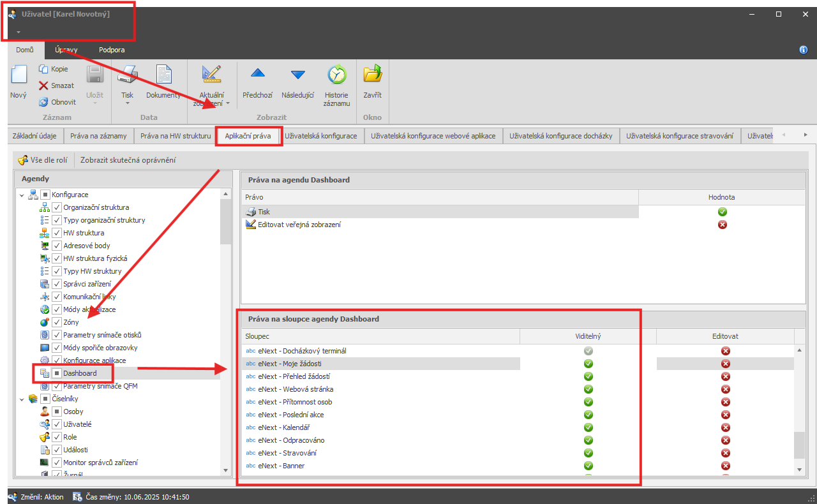817x504 pixels.
Task: Click the Události tree icon
Action: 45,450
